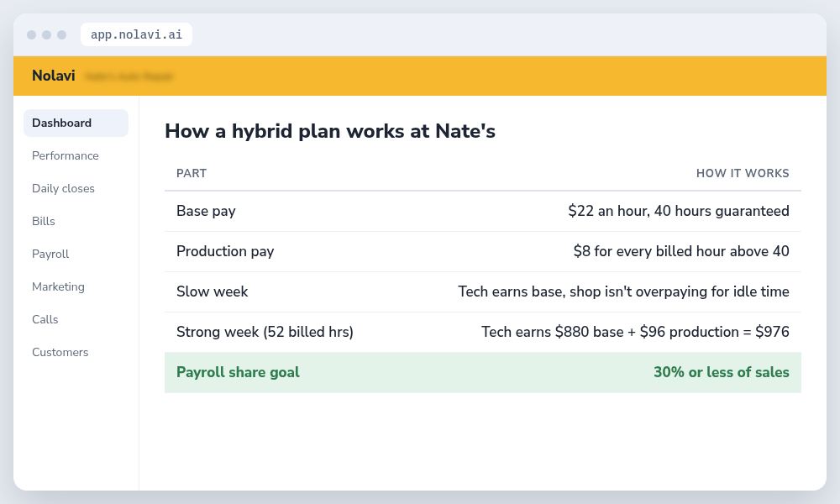
Task: Click the middle gray window control dot
Action: point(46,34)
